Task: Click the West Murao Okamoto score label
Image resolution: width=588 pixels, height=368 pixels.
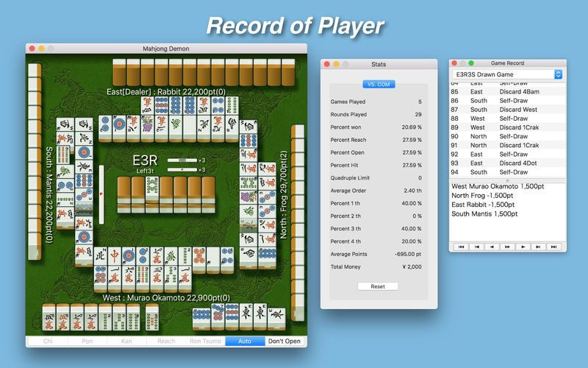Action: [x=166, y=298]
